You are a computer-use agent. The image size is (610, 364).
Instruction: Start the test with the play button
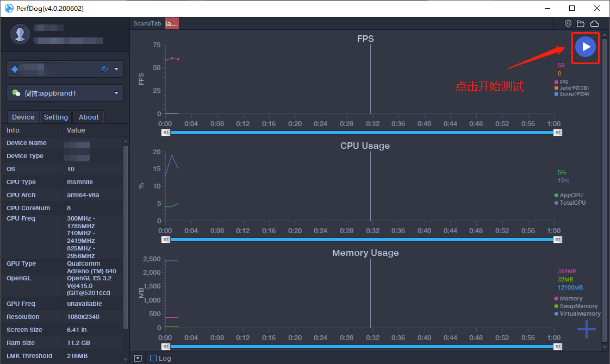[586, 47]
